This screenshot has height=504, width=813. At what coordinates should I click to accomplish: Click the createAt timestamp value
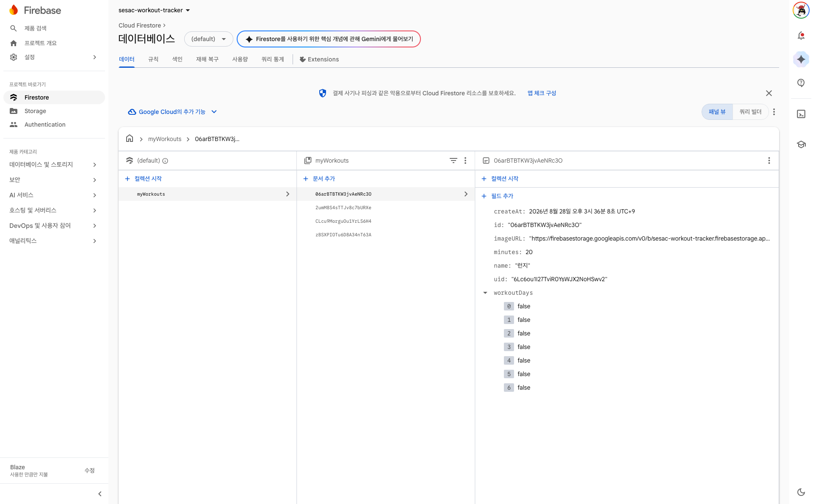[x=582, y=211]
